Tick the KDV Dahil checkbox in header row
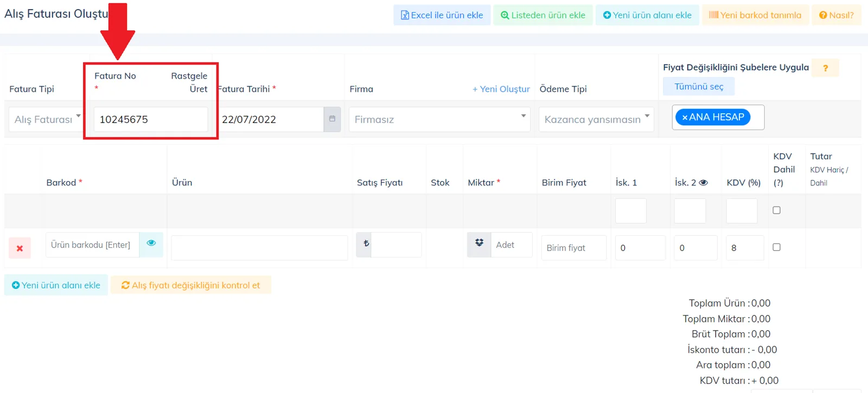Screen dimensions: 868x393 (776, 210)
